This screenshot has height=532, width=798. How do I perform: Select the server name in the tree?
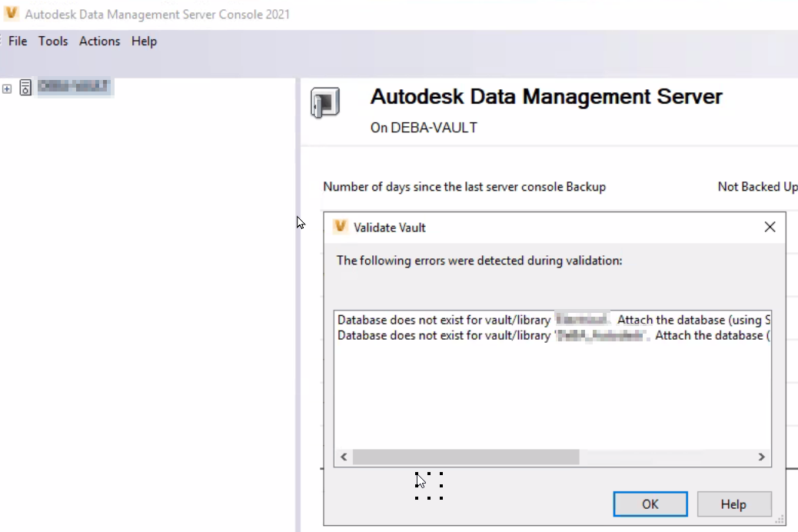pyautogui.click(x=74, y=87)
